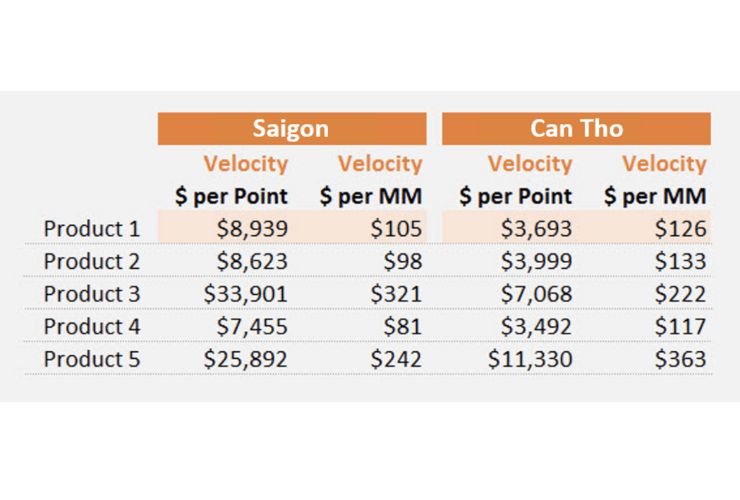
Task: Click the $133 cell in Product 2
Action: (x=681, y=261)
